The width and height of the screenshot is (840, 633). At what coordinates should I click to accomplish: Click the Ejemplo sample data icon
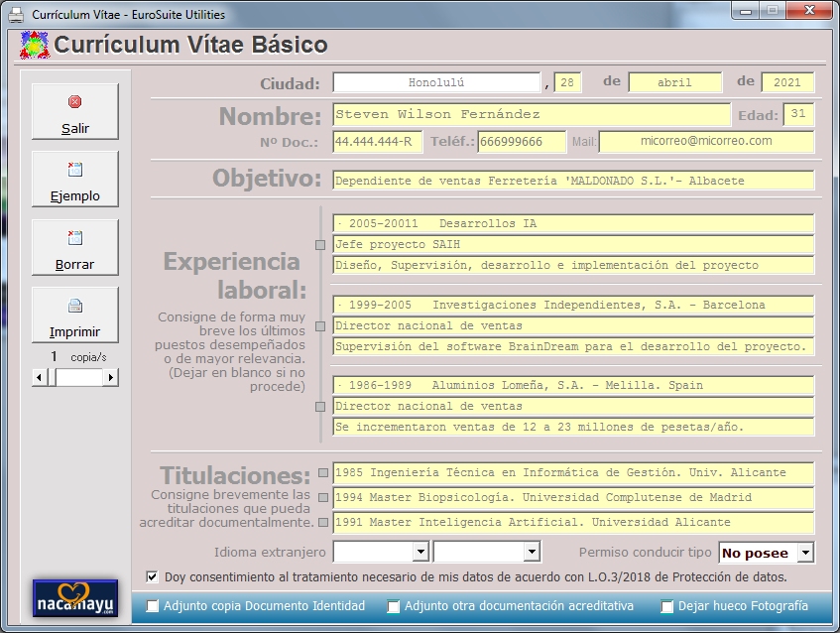(x=74, y=170)
